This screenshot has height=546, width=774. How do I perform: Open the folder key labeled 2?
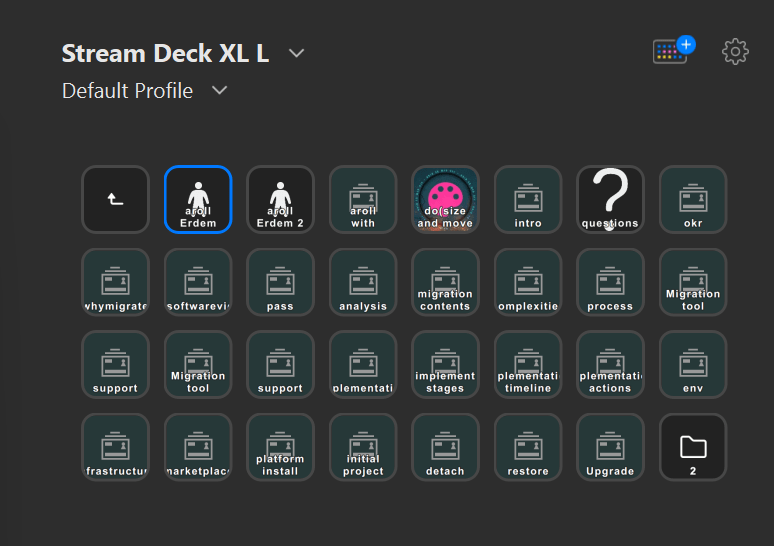pyautogui.click(x=693, y=447)
